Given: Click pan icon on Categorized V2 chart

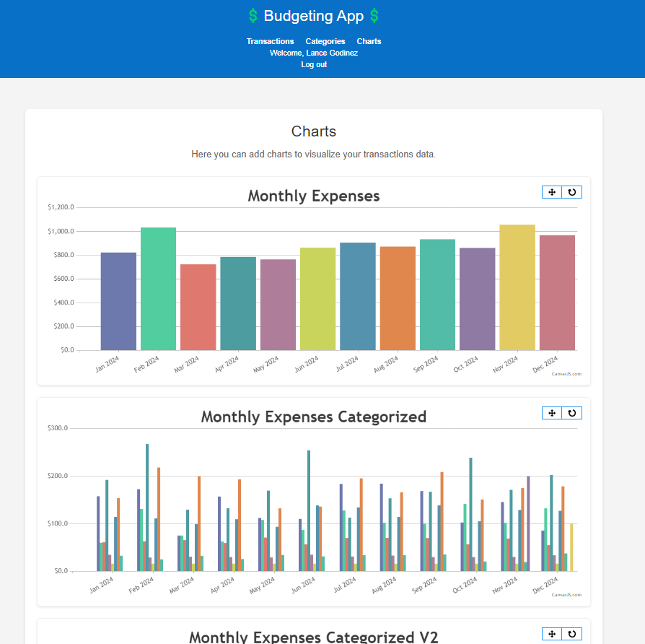Looking at the screenshot, I should tap(552, 634).
